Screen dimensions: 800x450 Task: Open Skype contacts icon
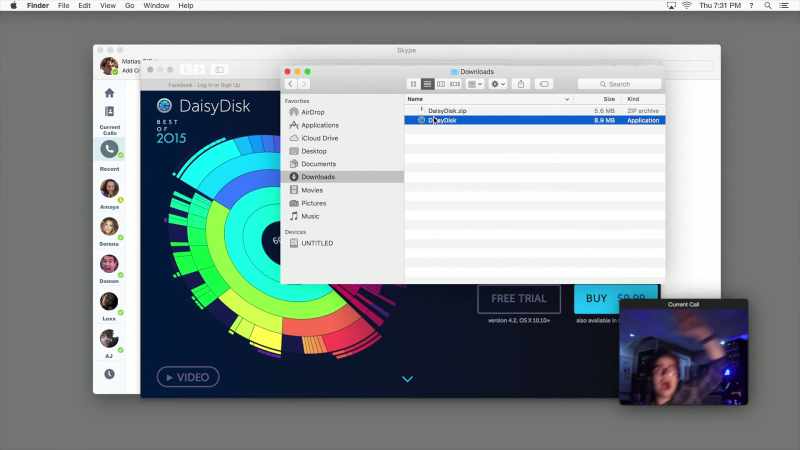pyautogui.click(x=109, y=111)
